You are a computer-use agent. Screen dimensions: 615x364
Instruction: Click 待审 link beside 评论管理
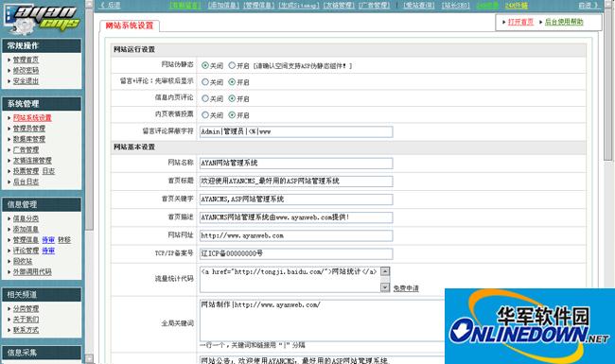48,250
